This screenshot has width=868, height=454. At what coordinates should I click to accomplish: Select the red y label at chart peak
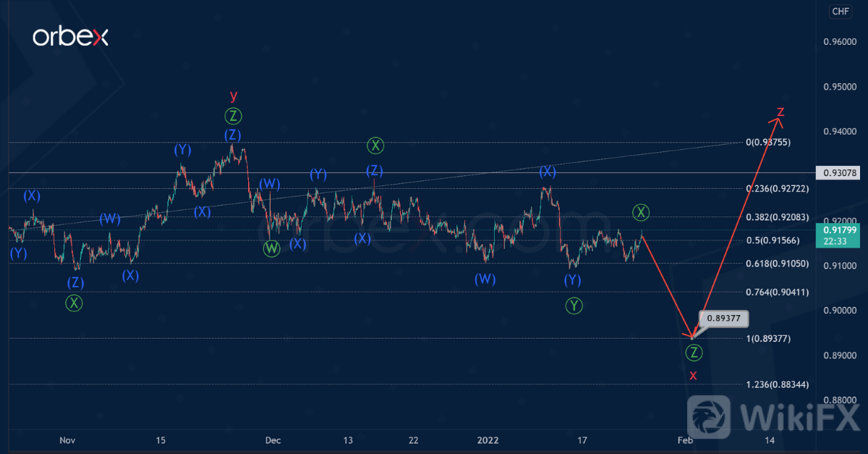pos(233,96)
